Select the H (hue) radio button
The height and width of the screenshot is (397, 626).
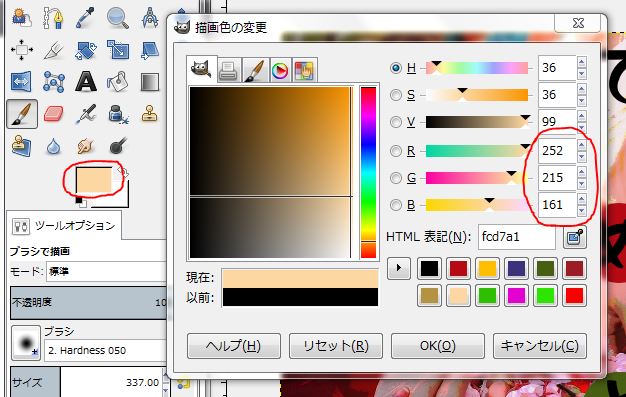[396, 68]
